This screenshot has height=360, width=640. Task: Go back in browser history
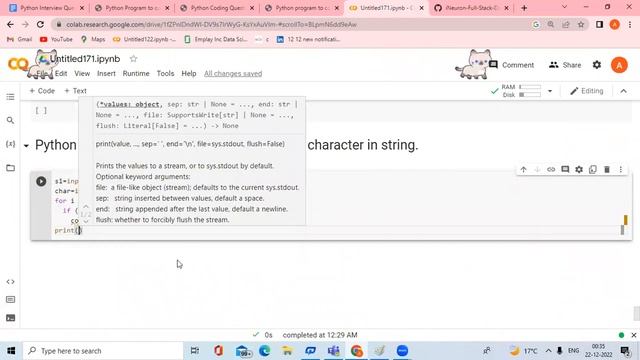(x=10, y=24)
